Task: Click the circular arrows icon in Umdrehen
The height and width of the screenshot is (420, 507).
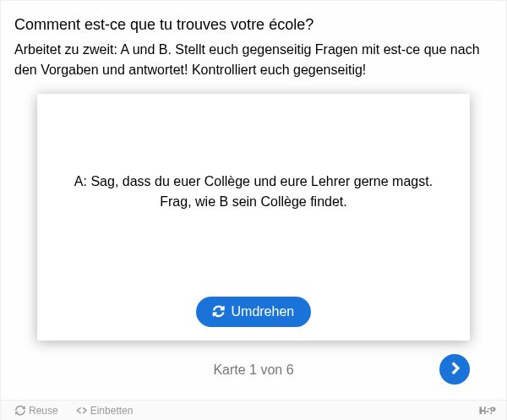Action: (218, 312)
